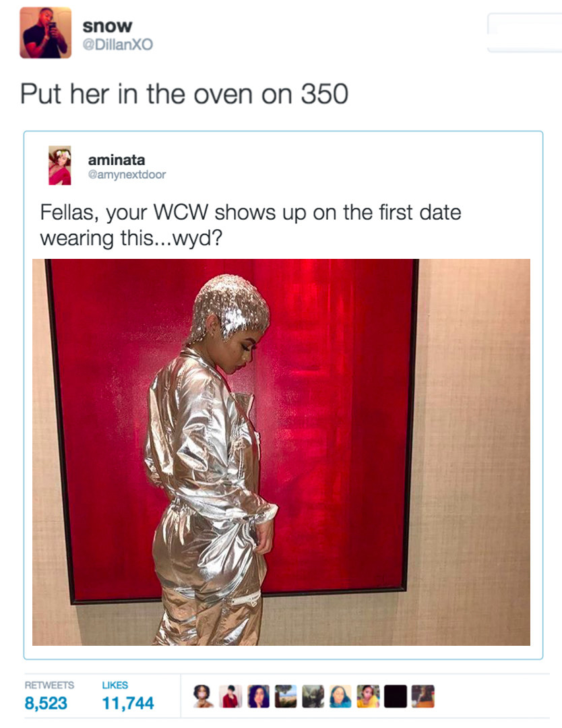Screen dimensions: 562x728
Task: Click the follow button at top right
Action: pos(524,32)
